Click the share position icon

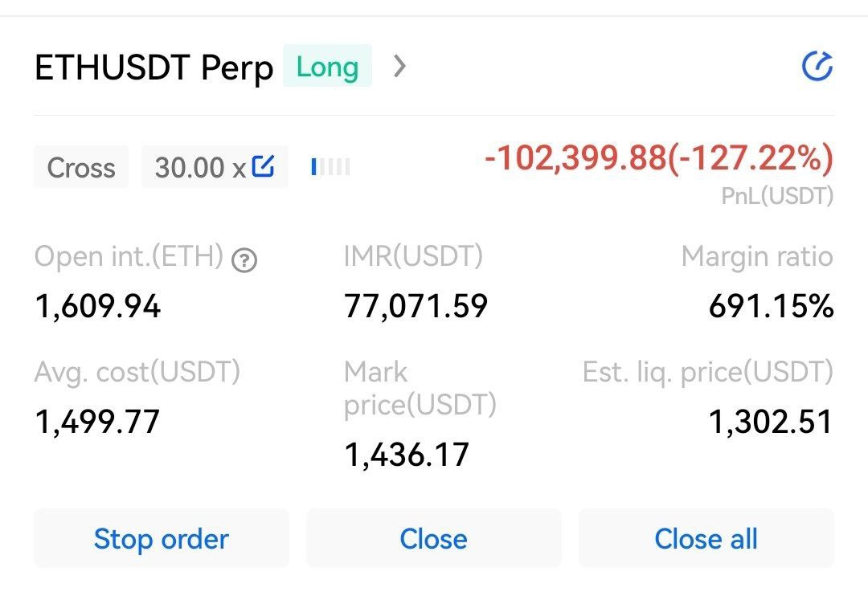pos(817,67)
